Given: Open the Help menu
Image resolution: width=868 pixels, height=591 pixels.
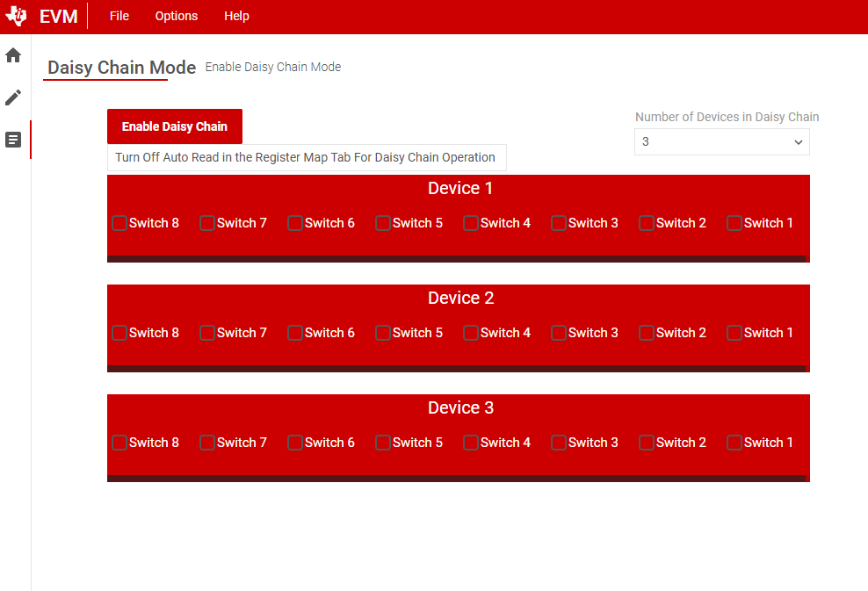Looking at the screenshot, I should coord(236,17).
